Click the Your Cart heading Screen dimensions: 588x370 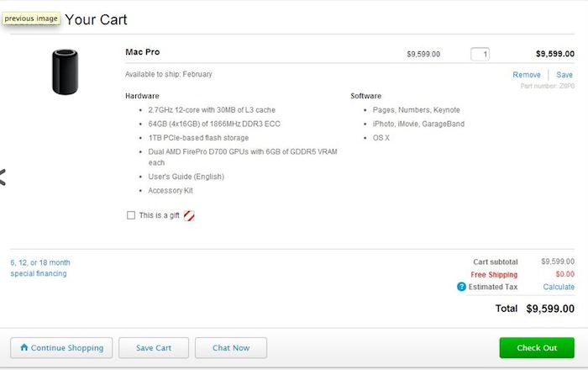click(x=96, y=19)
